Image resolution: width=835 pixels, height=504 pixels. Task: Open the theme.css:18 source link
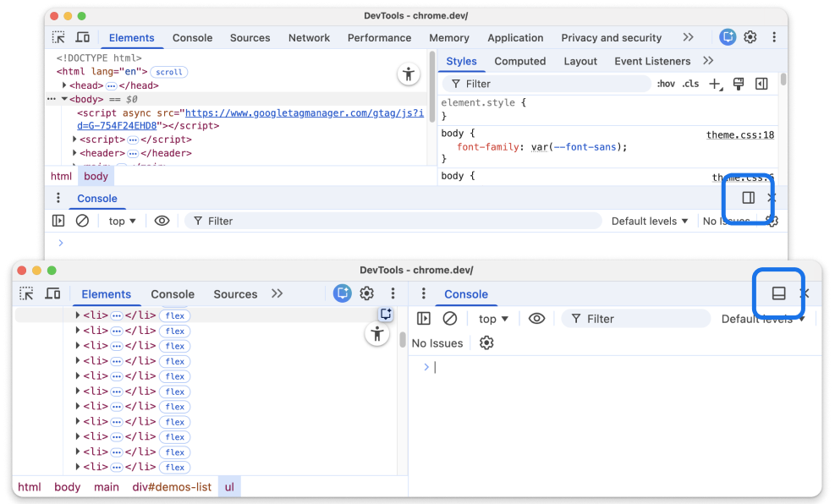(740, 134)
